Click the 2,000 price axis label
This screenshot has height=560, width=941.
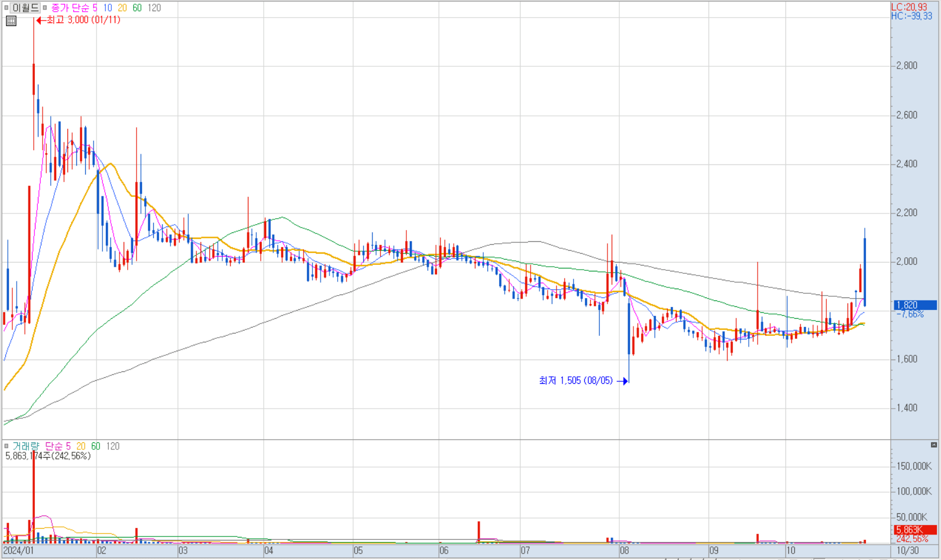coord(906,261)
